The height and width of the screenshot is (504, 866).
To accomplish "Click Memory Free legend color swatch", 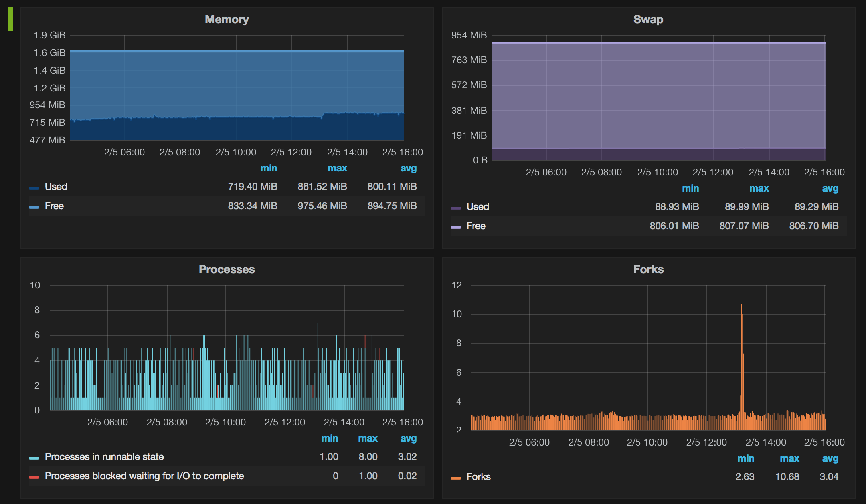I will (34, 207).
